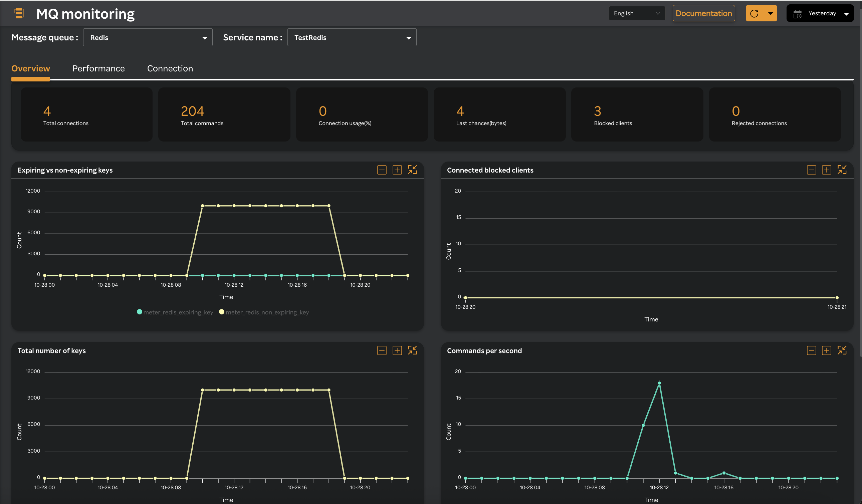Zoom in on the Total number of keys chart

coord(397,350)
